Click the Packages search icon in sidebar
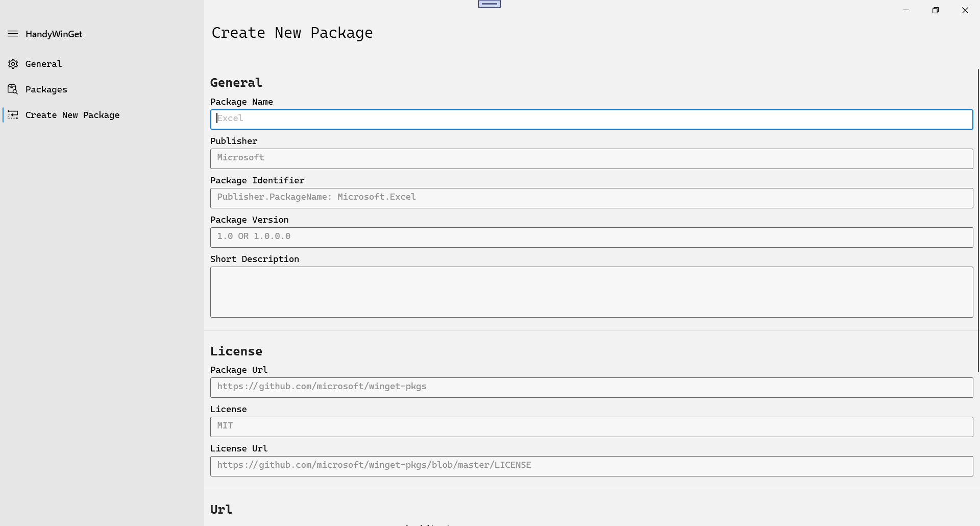The width and height of the screenshot is (980, 526). (x=13, y=89)
